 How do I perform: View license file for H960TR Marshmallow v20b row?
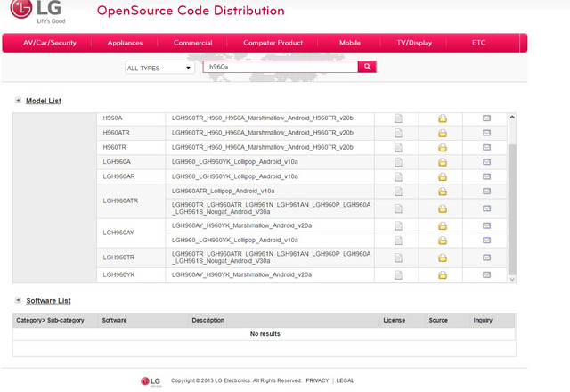coord(398,148)
